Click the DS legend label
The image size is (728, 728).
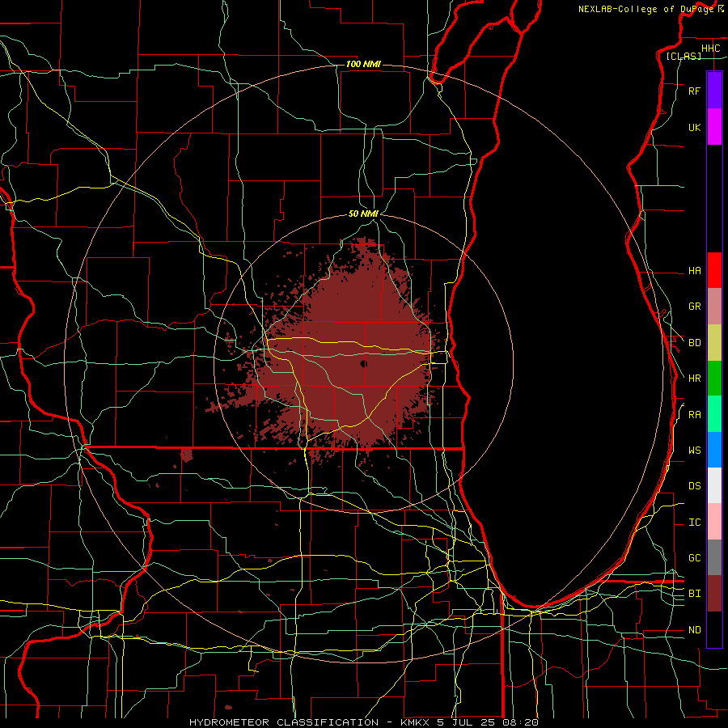click(694, 486)
